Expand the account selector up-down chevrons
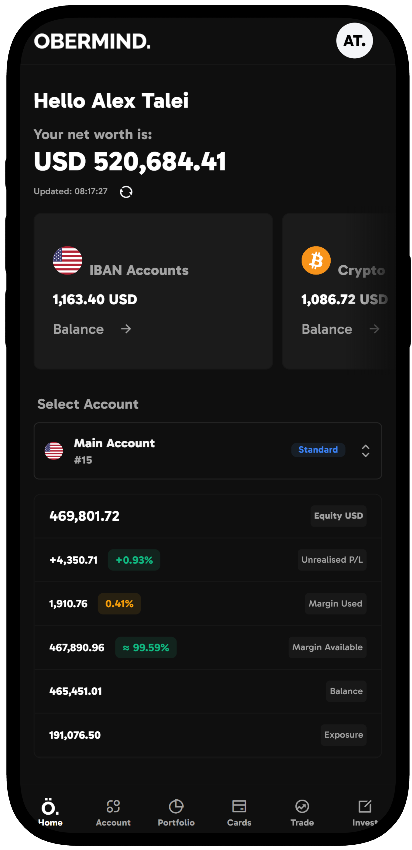 point(366,450)
